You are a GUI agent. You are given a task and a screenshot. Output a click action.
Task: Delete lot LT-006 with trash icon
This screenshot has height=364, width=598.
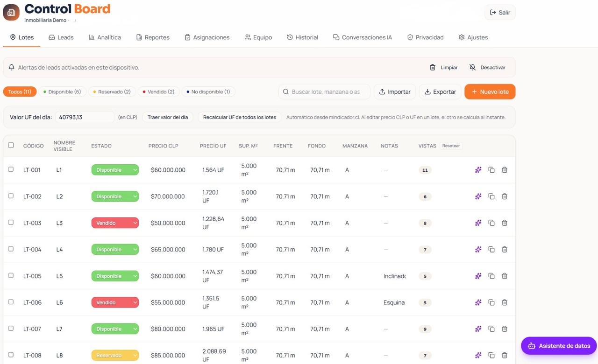(x=505, y=302)
